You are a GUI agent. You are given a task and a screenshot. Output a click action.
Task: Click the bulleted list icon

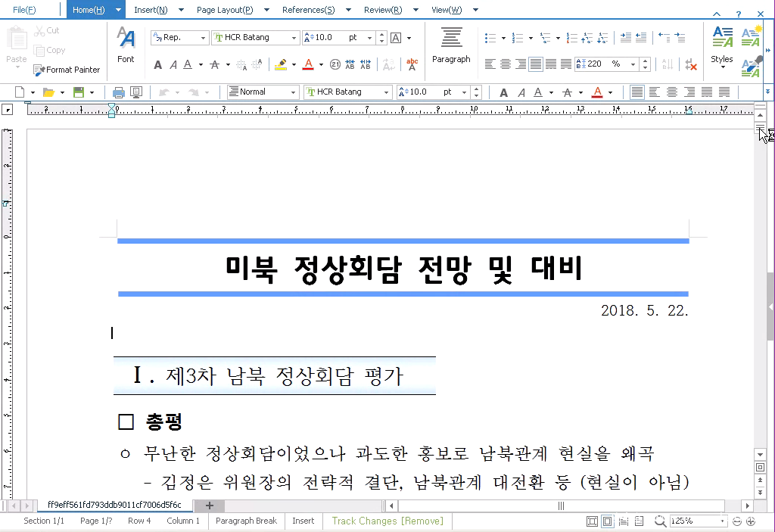click(490, 38)
